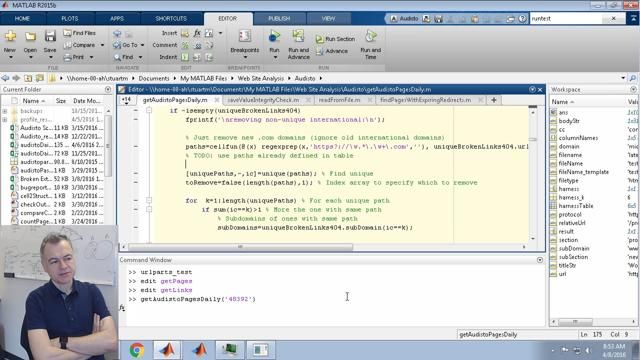The image size is (640, 360).
Task: Insert a function via fx icon
Action: click(197, 33)
